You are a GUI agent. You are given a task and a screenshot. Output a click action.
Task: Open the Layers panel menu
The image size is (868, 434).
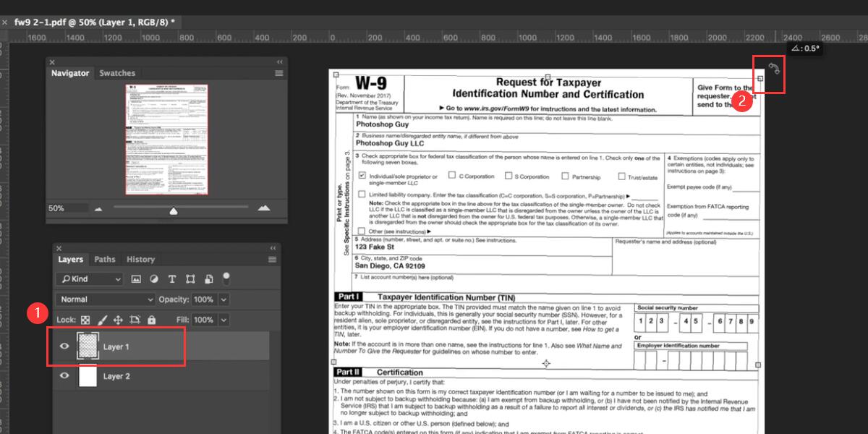coord(273,259)
